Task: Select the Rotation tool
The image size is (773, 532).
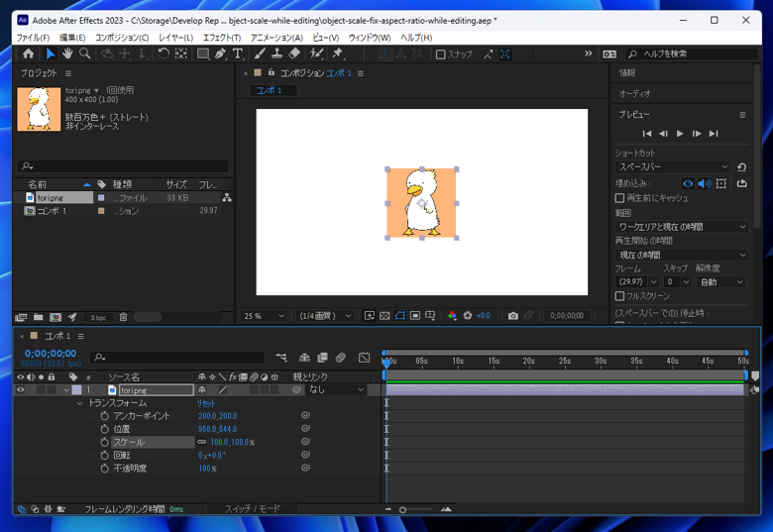Action: (164, 53)
